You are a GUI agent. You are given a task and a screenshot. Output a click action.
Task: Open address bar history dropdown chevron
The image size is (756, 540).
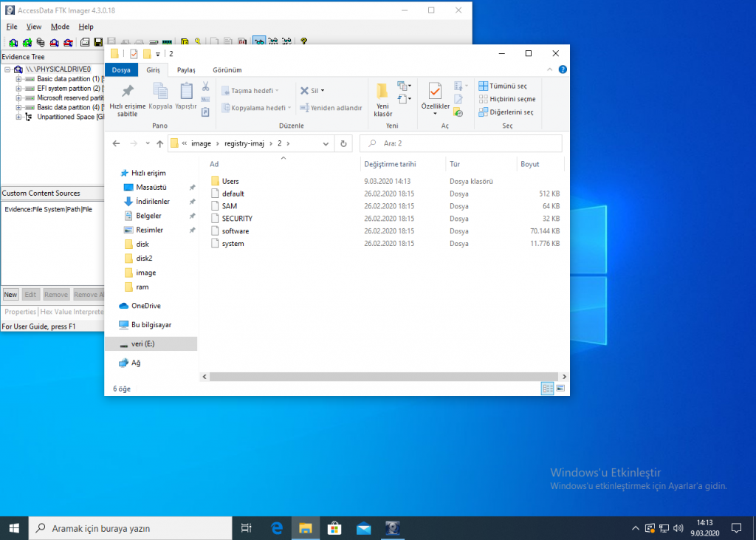(326, 143)
